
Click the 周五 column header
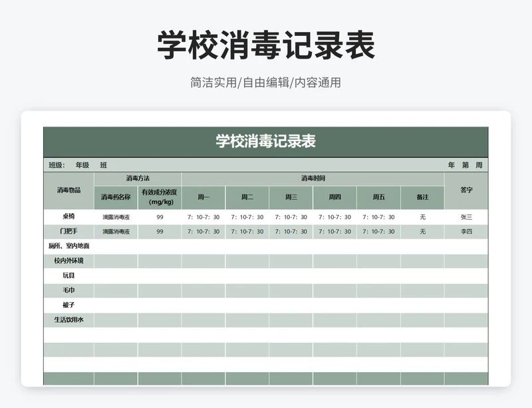coord(378,198)
